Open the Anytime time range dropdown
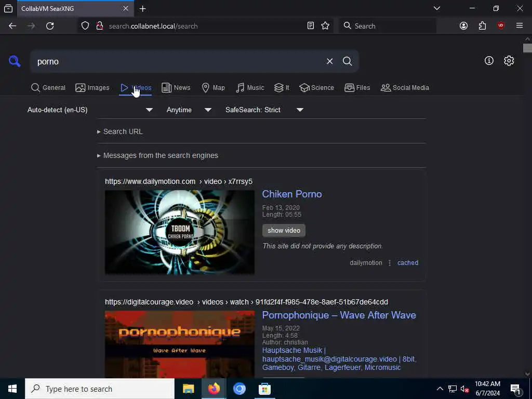Screen dimensions: 532x399 pos(189,110)
